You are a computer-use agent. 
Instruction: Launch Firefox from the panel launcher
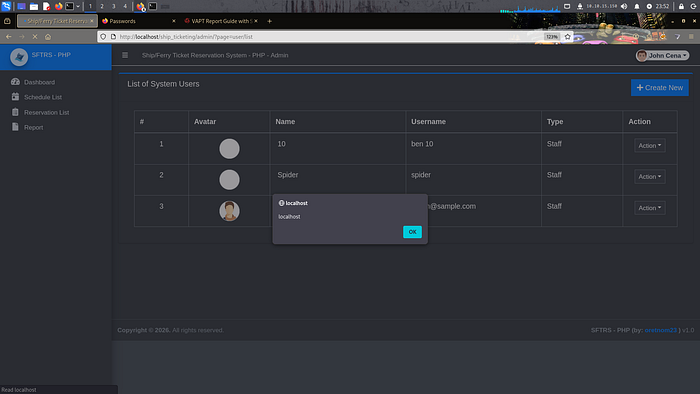click(x=58, y=6)
